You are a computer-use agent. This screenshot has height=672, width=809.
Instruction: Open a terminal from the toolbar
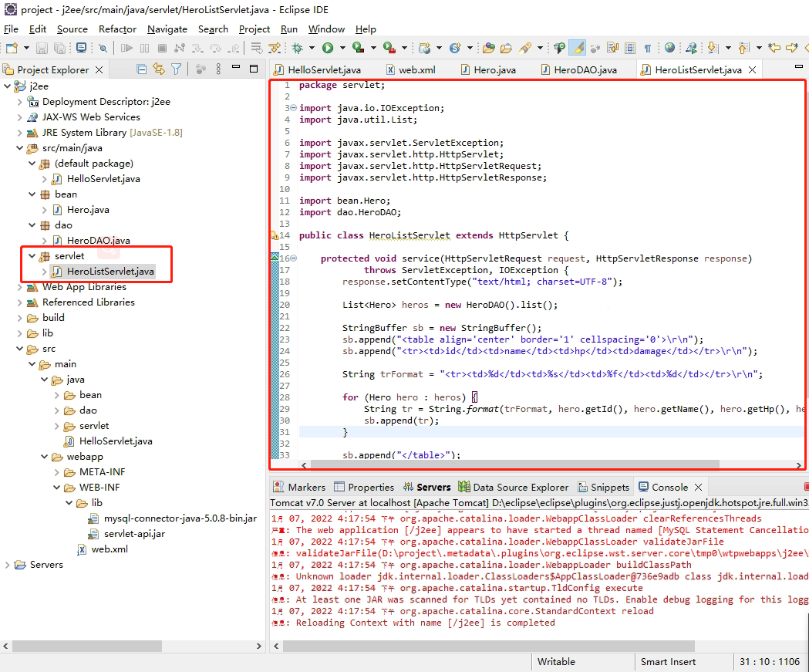pyautogui.click(x=81, y=48)
